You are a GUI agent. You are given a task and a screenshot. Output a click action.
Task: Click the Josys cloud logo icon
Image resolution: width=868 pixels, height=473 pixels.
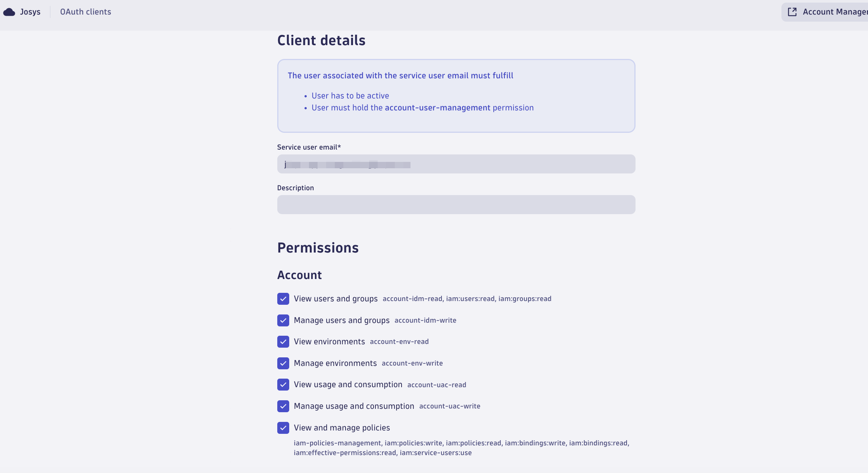[x=9, y=12]
